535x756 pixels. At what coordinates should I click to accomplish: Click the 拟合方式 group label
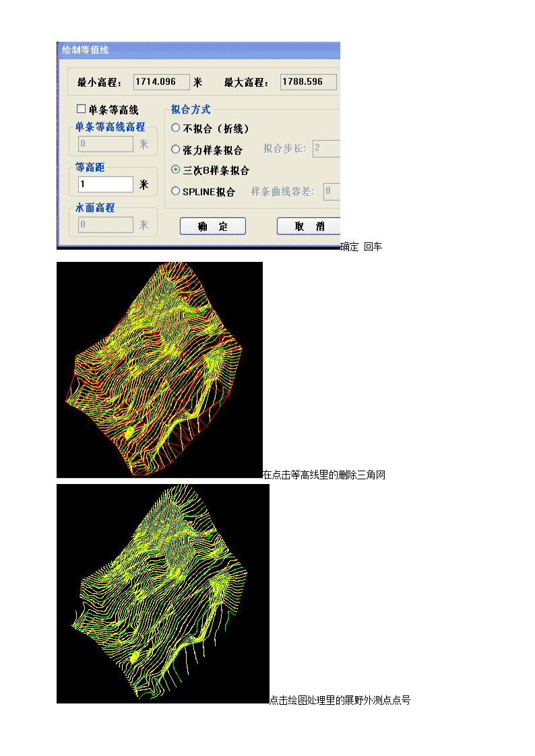pos(191,110)
